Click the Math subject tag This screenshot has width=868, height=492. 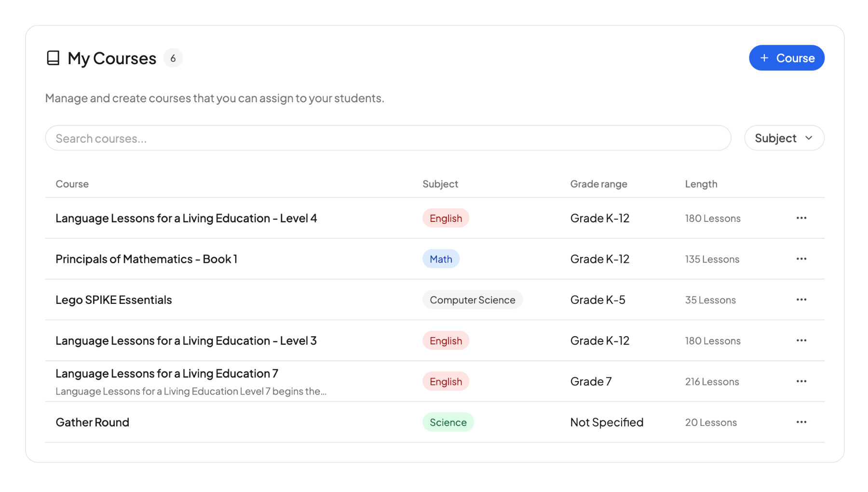(x=441, y=259)
